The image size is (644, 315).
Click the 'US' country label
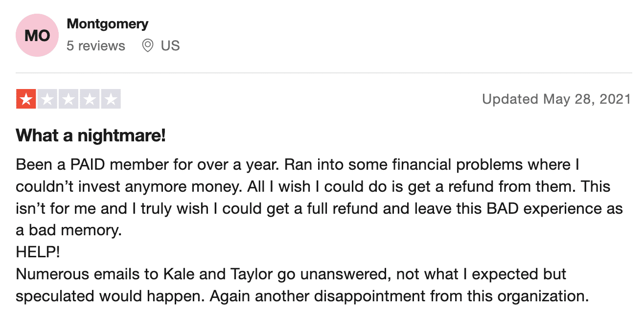(170, 46)
